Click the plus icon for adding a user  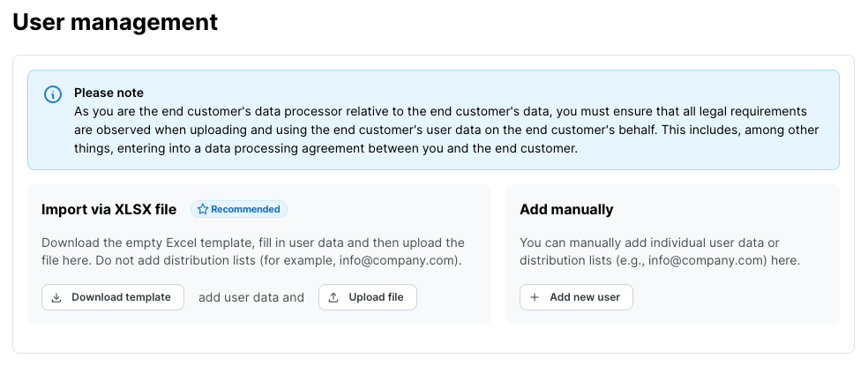click(535, 298)
